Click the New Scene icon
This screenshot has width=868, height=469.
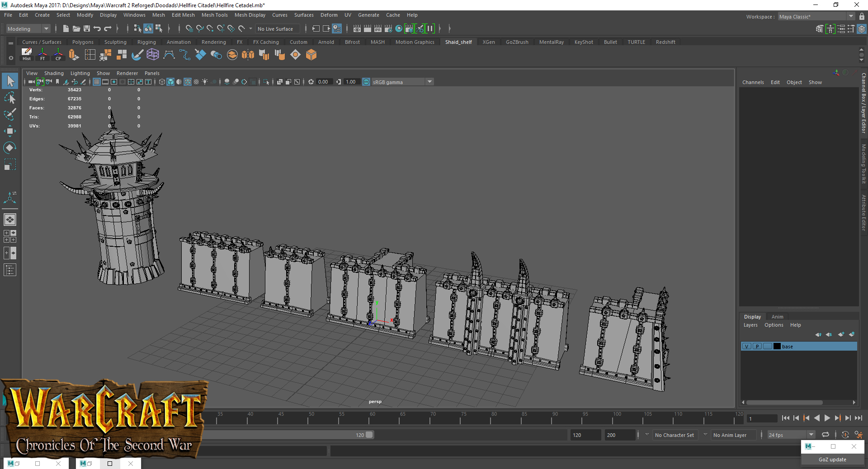[x=66, y=28]
